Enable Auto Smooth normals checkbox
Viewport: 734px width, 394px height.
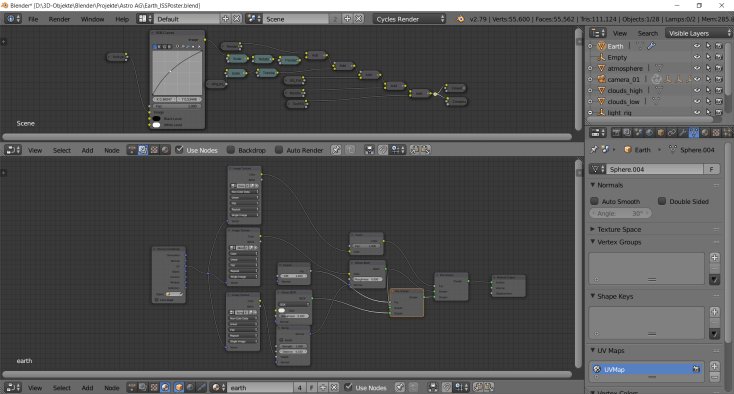tap(595, 201)
